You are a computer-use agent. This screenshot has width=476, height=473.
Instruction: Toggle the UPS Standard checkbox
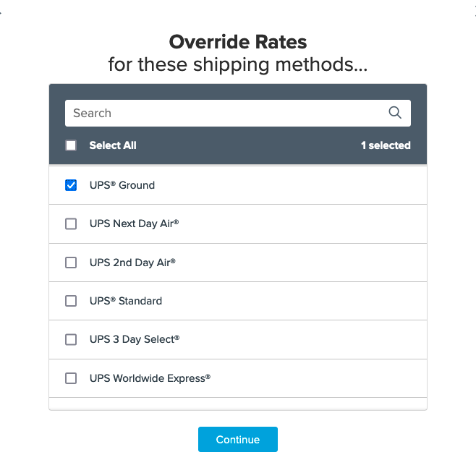click(71, 301)
